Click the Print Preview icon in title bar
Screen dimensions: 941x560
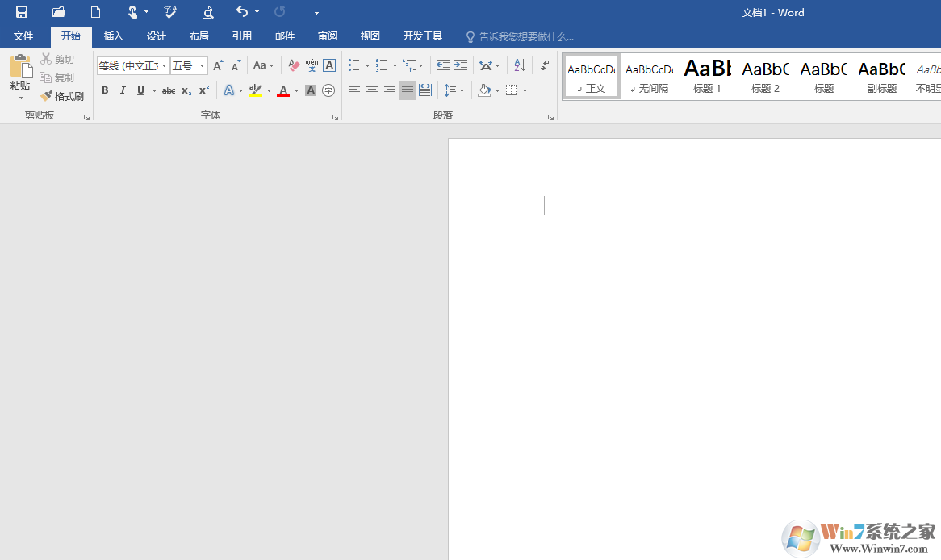coord(207,12)
